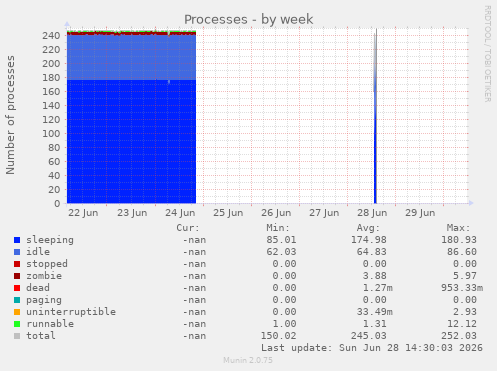This screenshot has height=371, width=497.
Task: Click the 'idle' legend label
Action: (x=38, y=252)
